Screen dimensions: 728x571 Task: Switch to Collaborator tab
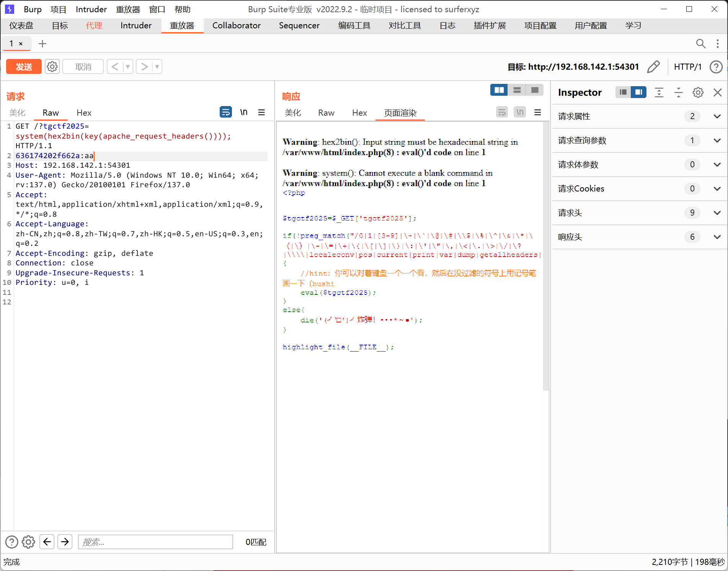(236, 25)
